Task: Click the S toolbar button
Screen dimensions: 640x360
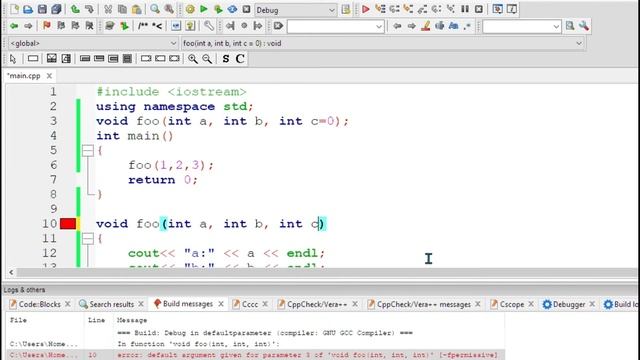Action: click(226, 59)
